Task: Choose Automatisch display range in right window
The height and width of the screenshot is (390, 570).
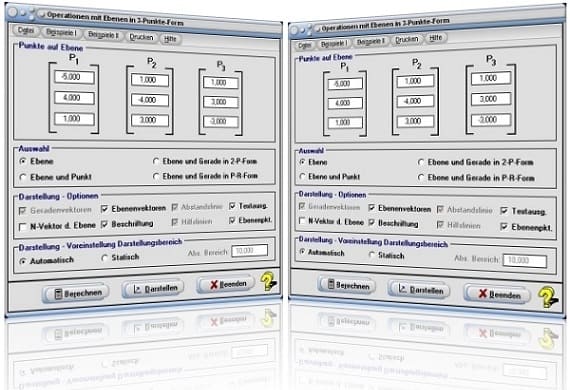Action: pyautogui.click(x=322, y=252)
